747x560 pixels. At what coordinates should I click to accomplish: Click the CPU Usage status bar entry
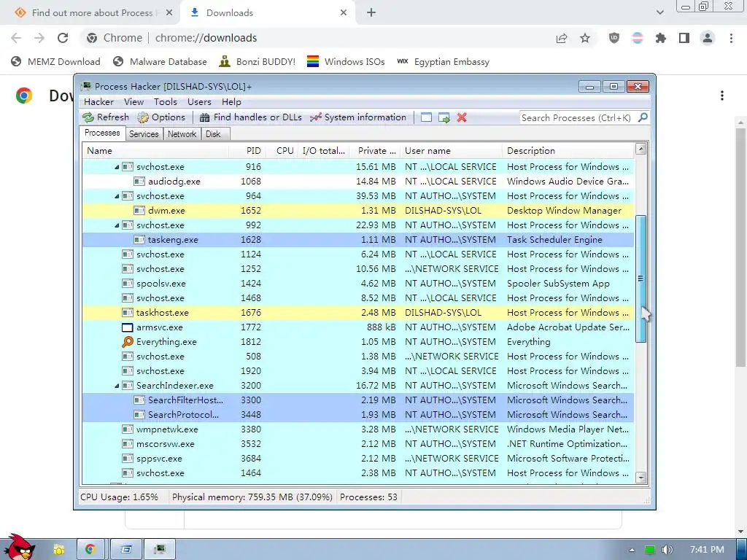point(119,497)
